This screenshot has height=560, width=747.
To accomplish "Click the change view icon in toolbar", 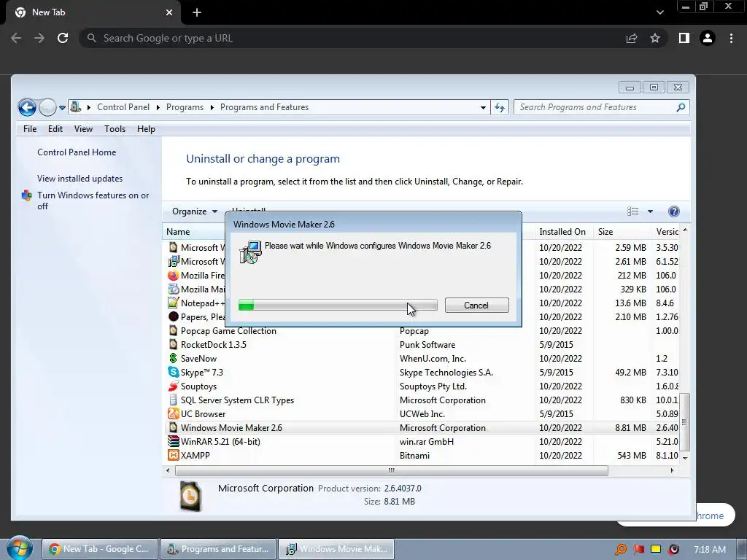I will [632, 211].
